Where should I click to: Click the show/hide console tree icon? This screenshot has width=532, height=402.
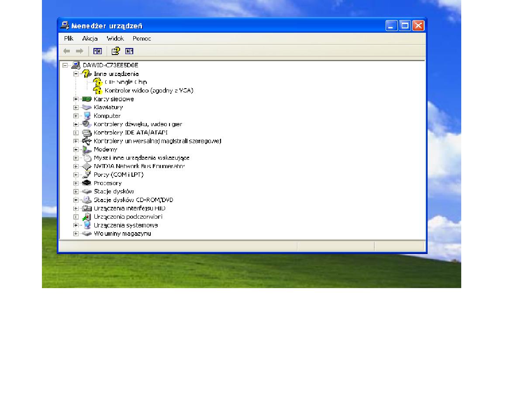tap(97, 51)
